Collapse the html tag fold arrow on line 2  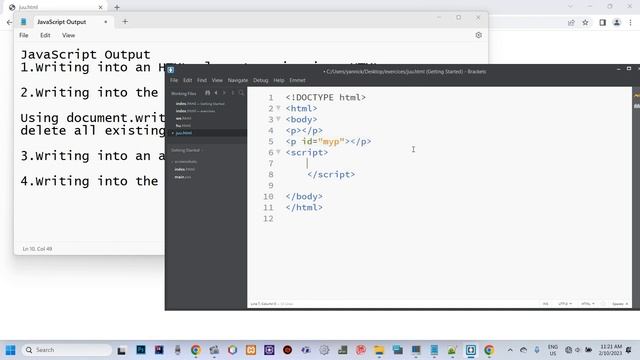(x=279, y=108)
